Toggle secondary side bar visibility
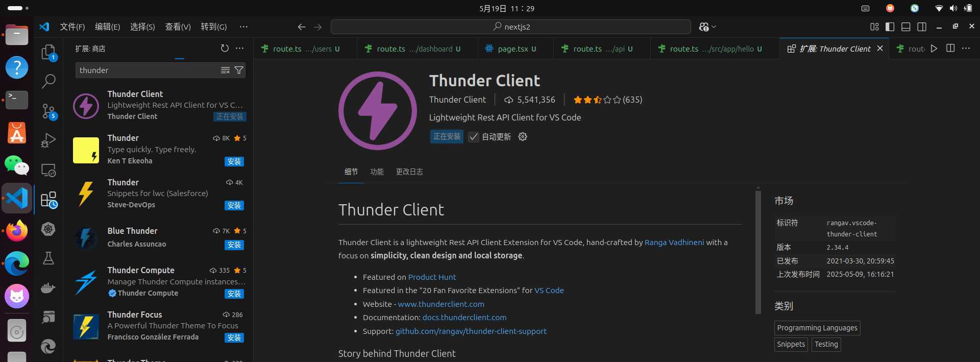 pyautogui.click(x=922, y=27)
